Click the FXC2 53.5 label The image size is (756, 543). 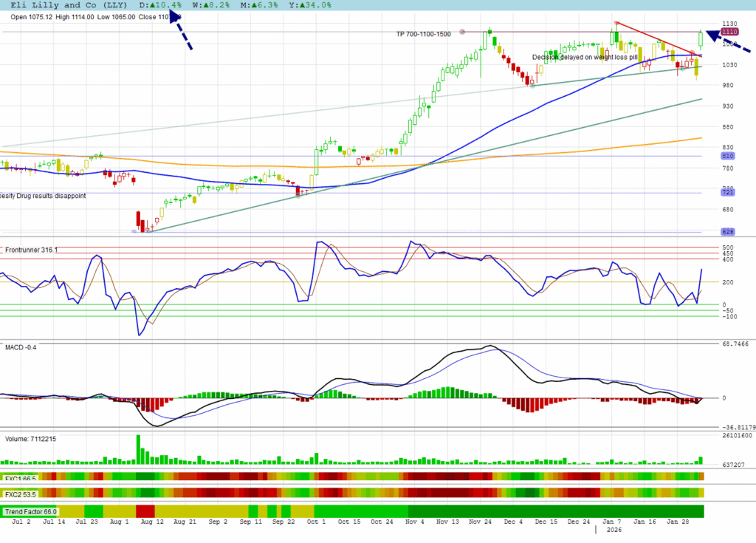point(20,494)
